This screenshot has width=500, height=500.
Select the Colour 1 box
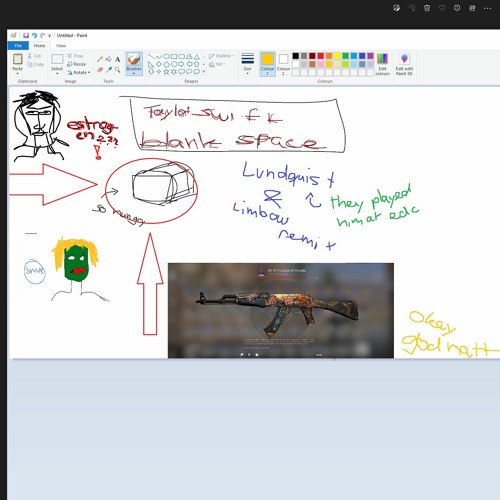click(x=267, y=64)
